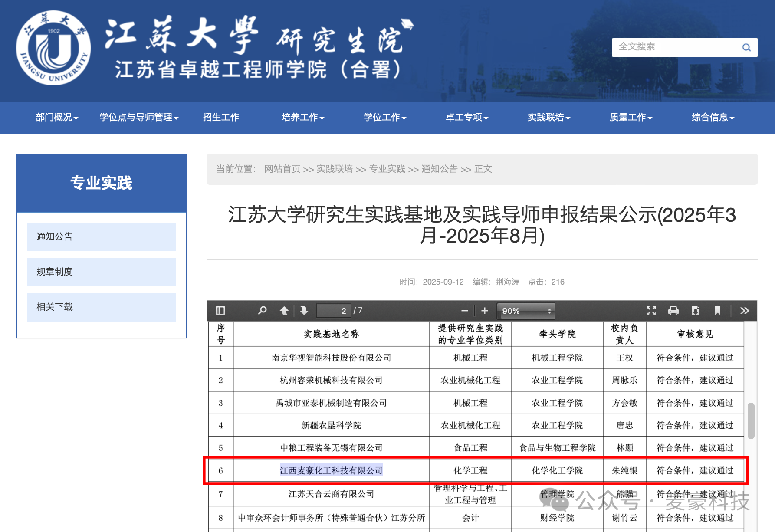This screenshot has height=532, width=775.
Task: Expand the 学位点与导师管理 menu
Action: pyautogui.click(x=139, y=117)
